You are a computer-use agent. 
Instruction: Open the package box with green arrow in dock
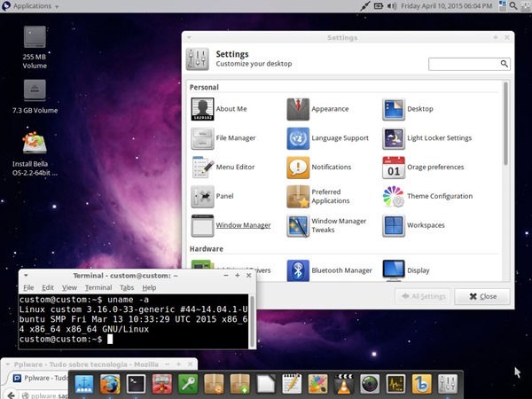coord(240,384)
